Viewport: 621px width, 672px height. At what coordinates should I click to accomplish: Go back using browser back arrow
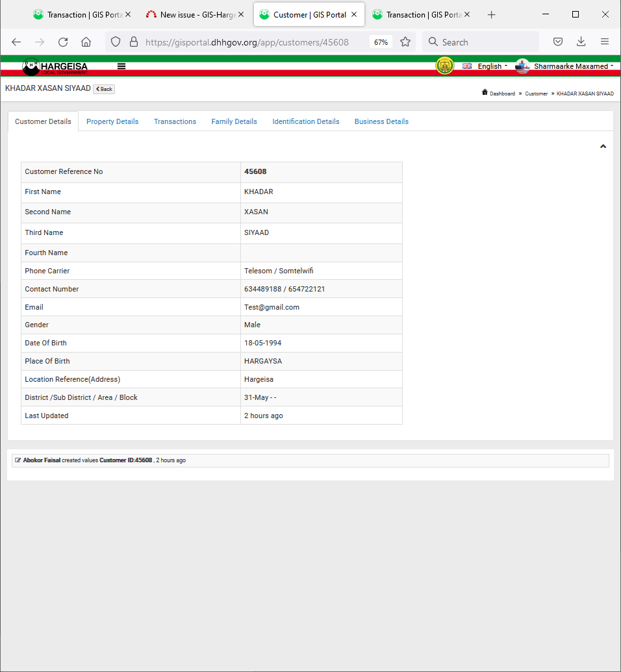pyautogui.click(x=16, y=42)
